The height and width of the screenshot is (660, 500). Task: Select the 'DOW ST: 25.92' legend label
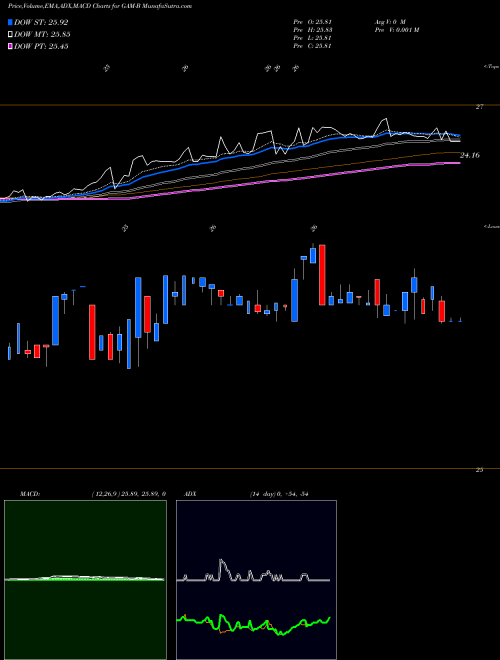(41, 22)
